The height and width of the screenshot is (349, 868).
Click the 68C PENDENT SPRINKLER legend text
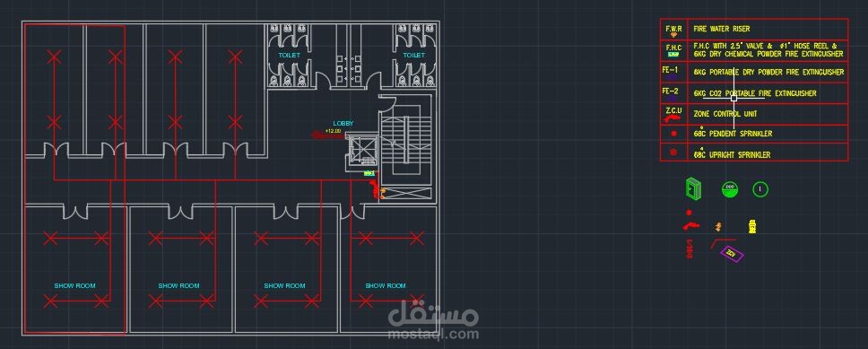[x=733, y=134]
